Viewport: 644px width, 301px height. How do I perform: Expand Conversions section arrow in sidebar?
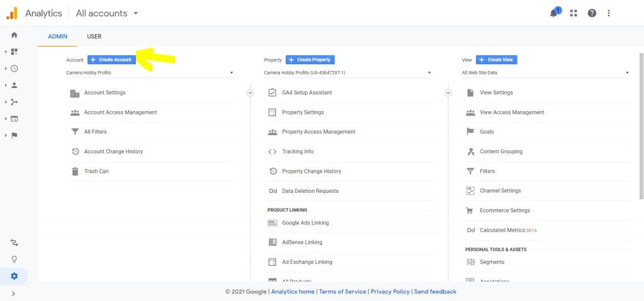pyautogui.click(x=6, y=136)
